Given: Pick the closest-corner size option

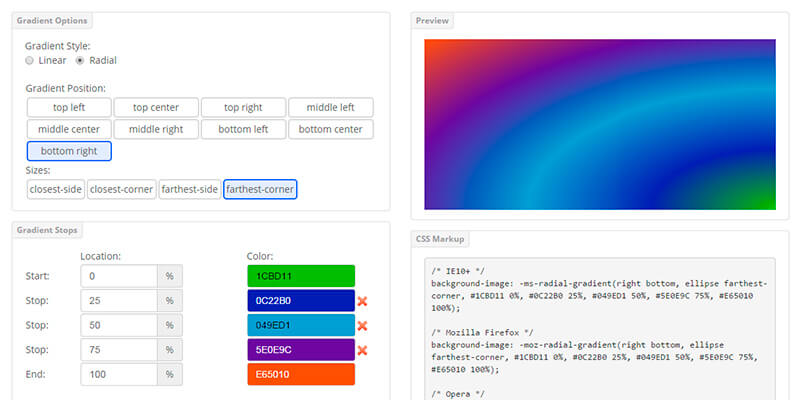Looking at the screenshot, I should tap(121, 189).
